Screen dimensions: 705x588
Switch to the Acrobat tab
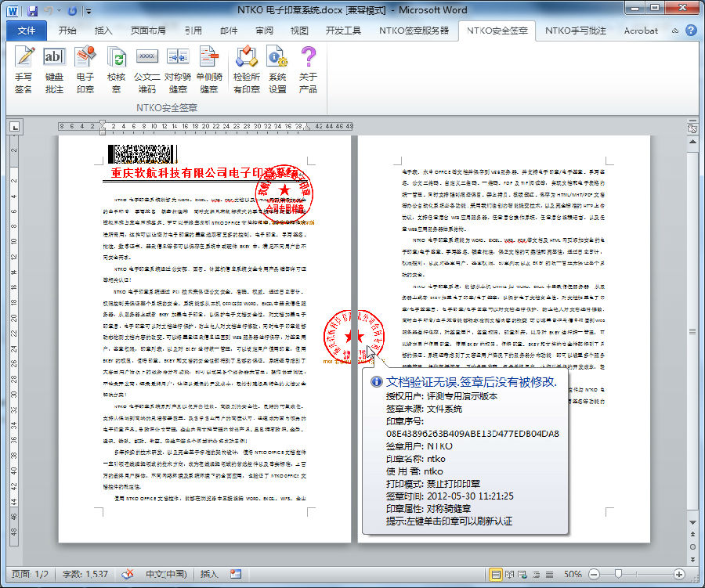click(x=641, y=31)
